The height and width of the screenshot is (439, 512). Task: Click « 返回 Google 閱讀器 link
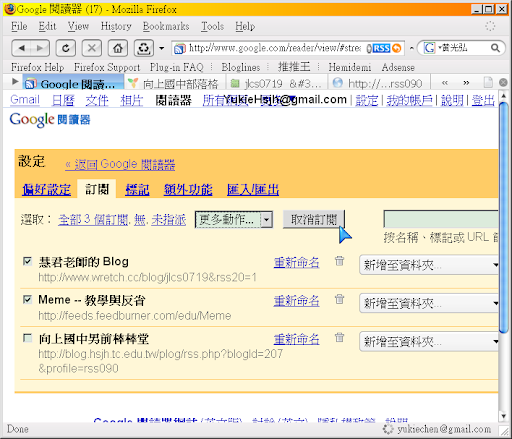(120, 164)
